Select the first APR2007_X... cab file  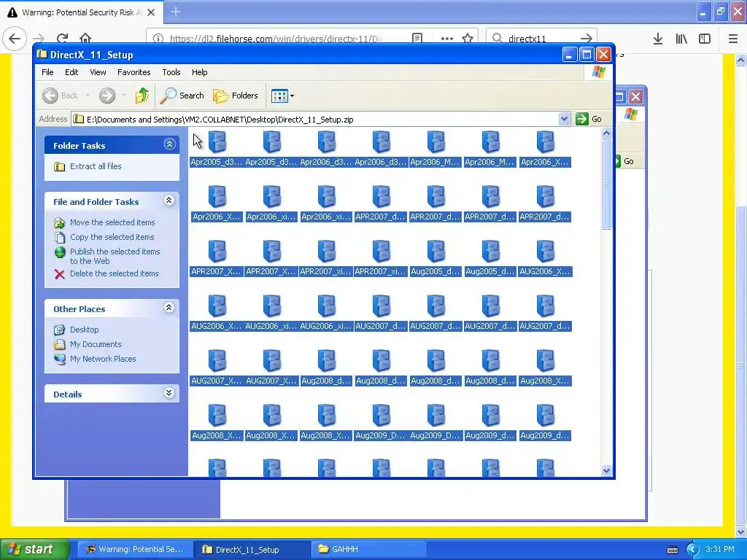pyautogui.click(x=217, y=258)
